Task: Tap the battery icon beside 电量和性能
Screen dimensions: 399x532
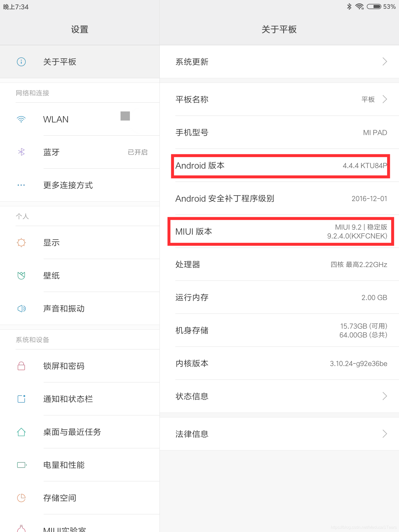Action: (22, 465)
